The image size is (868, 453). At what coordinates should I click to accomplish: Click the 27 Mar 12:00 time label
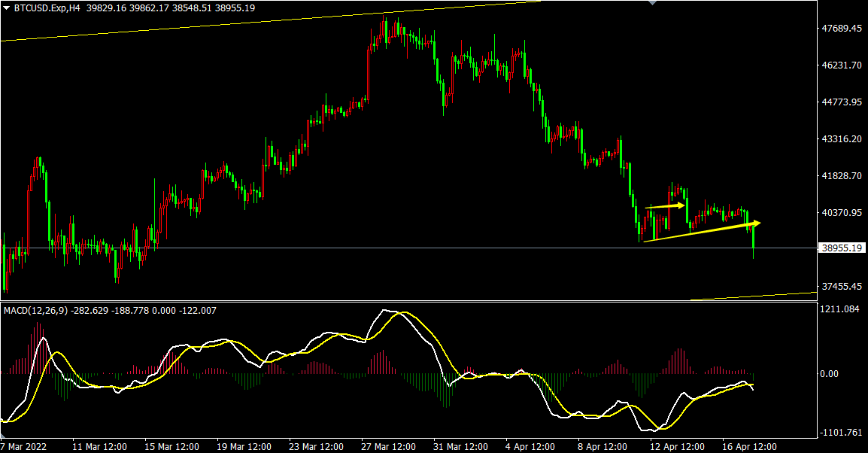pyautogui.click(x=387, y=446)
